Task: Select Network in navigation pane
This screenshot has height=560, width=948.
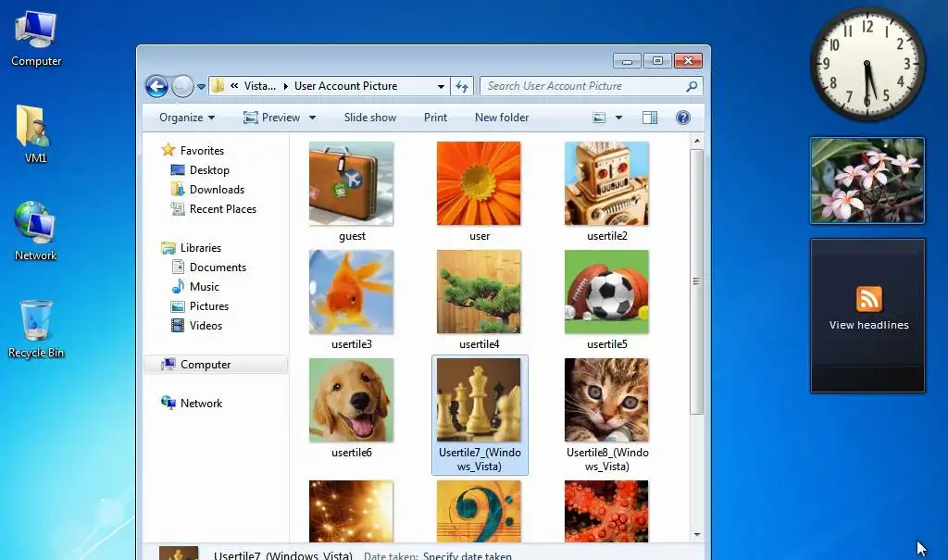Action: pos(201,404)
